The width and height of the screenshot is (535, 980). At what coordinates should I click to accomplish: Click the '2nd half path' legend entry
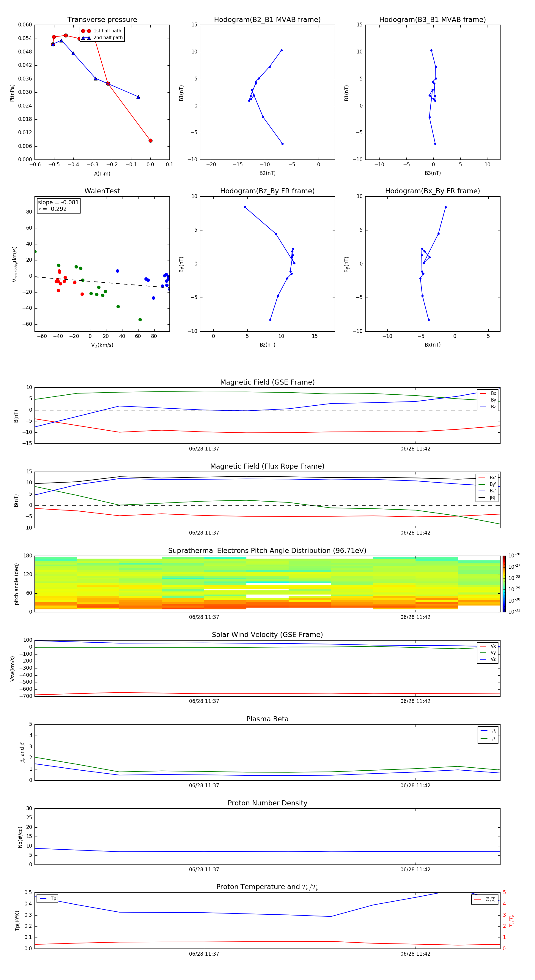tap(102, 38)
